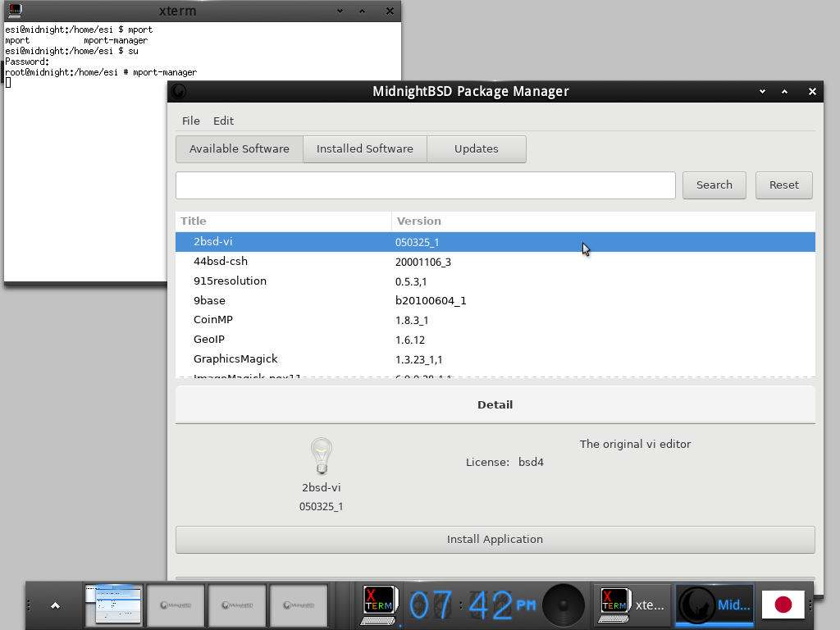
Task: Click the light bulb package icon for 2bsd-vi
Action: pyautogui.click(x=321, y=456)
